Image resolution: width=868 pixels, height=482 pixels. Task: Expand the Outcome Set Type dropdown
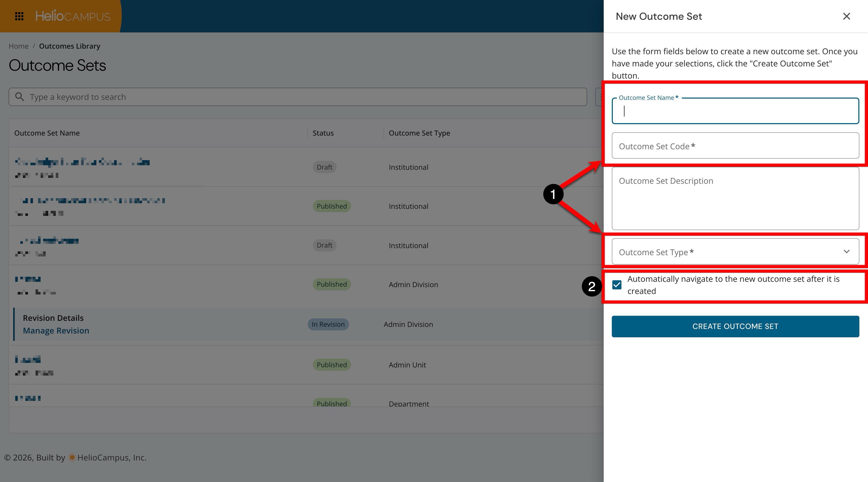[735, 251]
